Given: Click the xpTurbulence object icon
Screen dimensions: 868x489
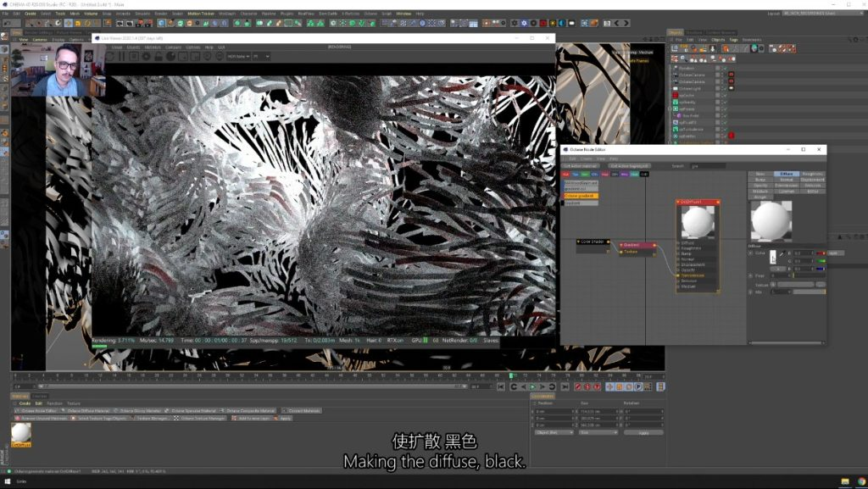Looking at the screenshot, I should click(x=676, y=129).
